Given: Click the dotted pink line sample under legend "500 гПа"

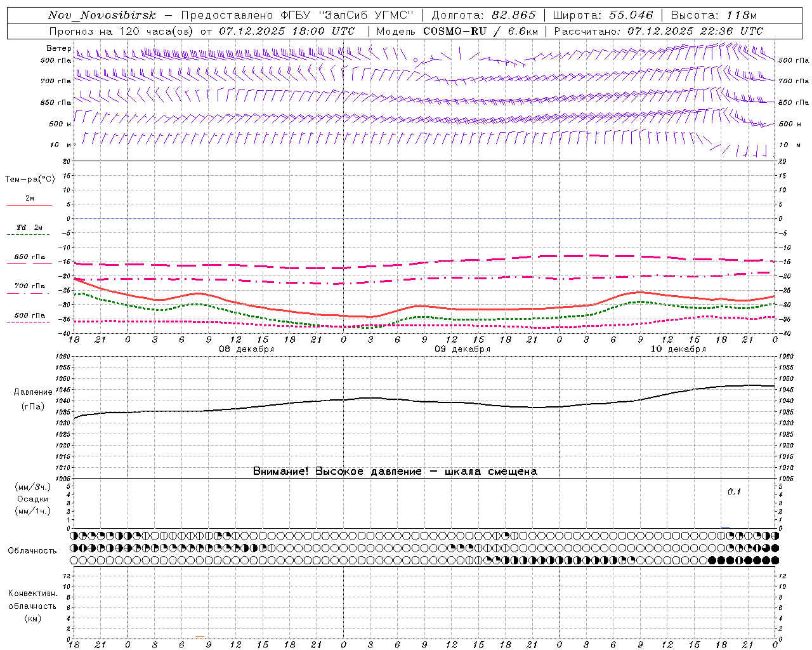Looking at the screenshot, I should [29, 322].
